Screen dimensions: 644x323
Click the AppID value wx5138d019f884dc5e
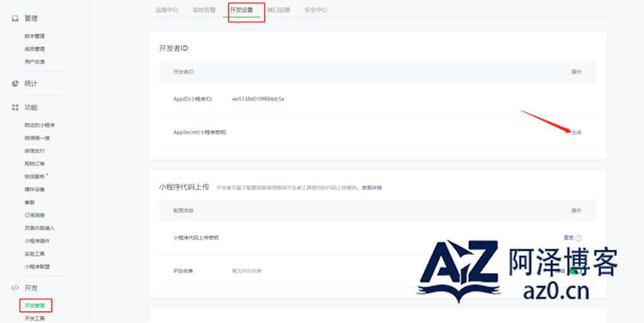(258, 99)
